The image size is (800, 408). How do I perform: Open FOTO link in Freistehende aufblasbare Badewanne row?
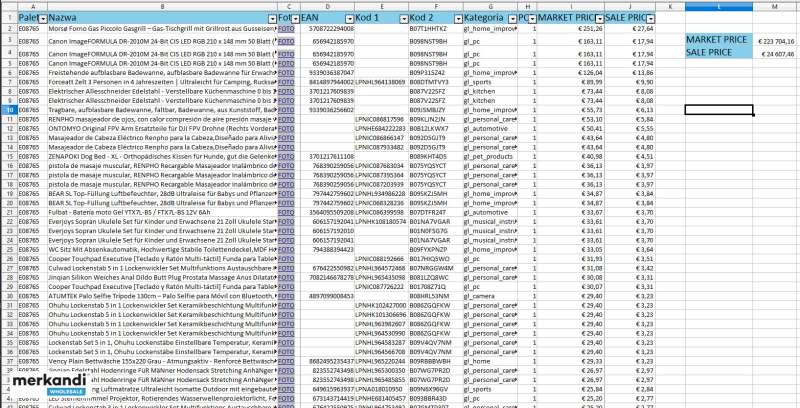[x=286, y=73]
